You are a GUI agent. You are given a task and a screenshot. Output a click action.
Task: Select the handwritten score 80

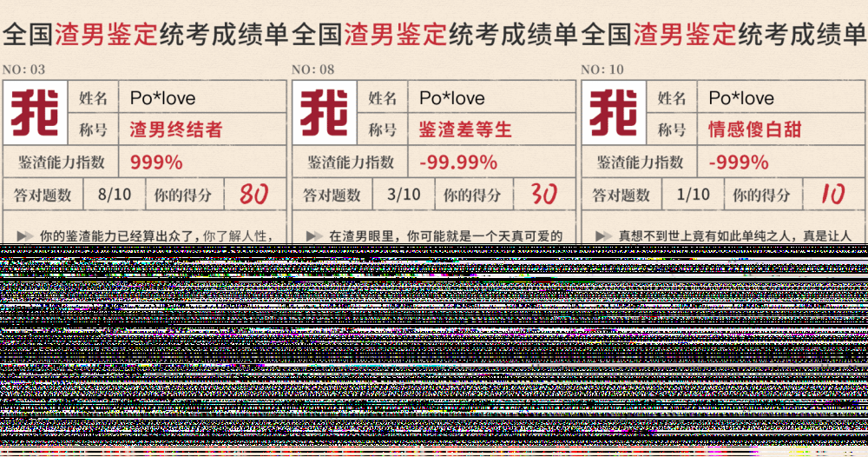point(253,195)
